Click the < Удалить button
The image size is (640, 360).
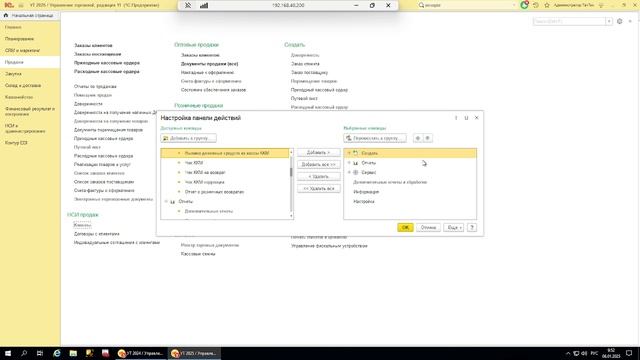click(x=318, y=177)
